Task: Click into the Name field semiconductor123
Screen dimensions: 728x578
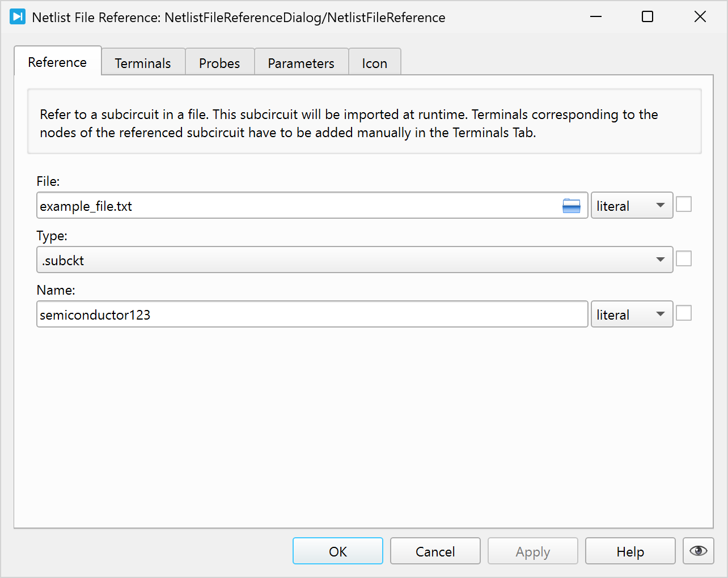Action: pyautogui.click(x=312, y=314)
